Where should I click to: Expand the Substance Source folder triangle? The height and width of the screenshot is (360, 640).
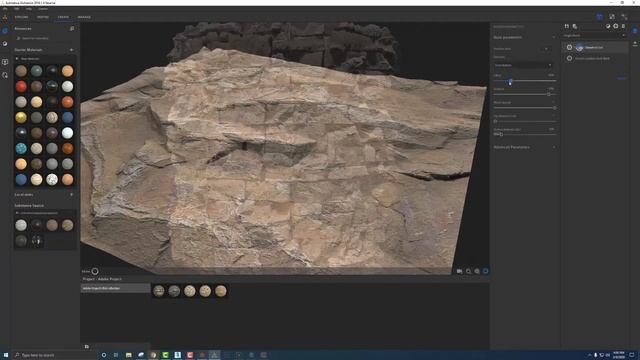pyautogui.click(x=17, y=213)
